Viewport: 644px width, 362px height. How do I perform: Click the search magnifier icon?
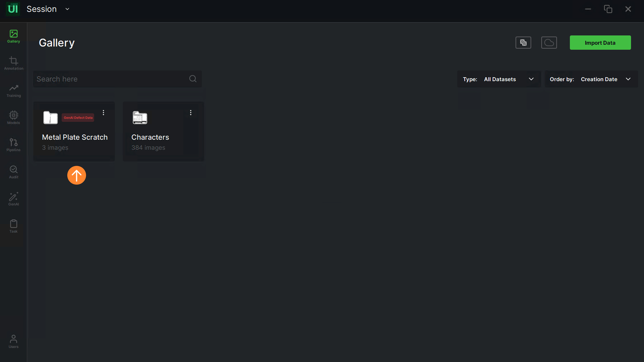(193, 79)
